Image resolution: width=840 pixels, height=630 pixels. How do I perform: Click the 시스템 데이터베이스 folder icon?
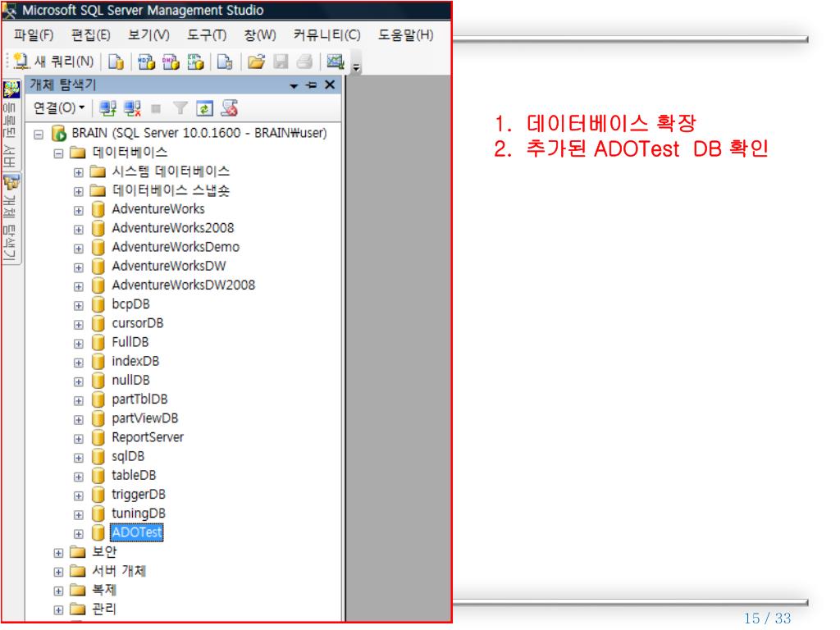[98, 171]
